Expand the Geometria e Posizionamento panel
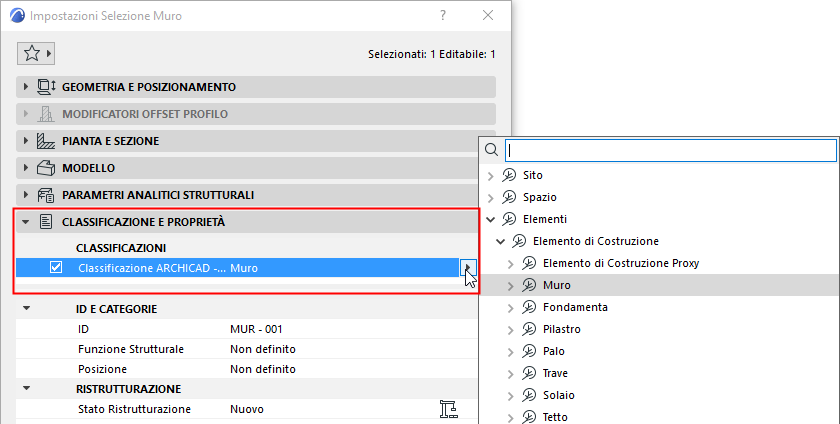840x424 pixels. (26, 87)
